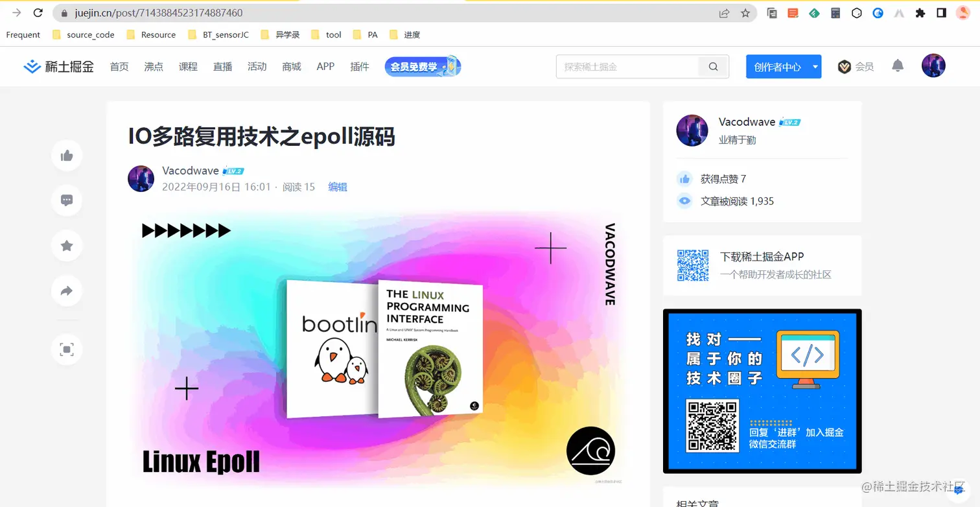
Task: Click the search magnifier icon
Action: (713, 66)
